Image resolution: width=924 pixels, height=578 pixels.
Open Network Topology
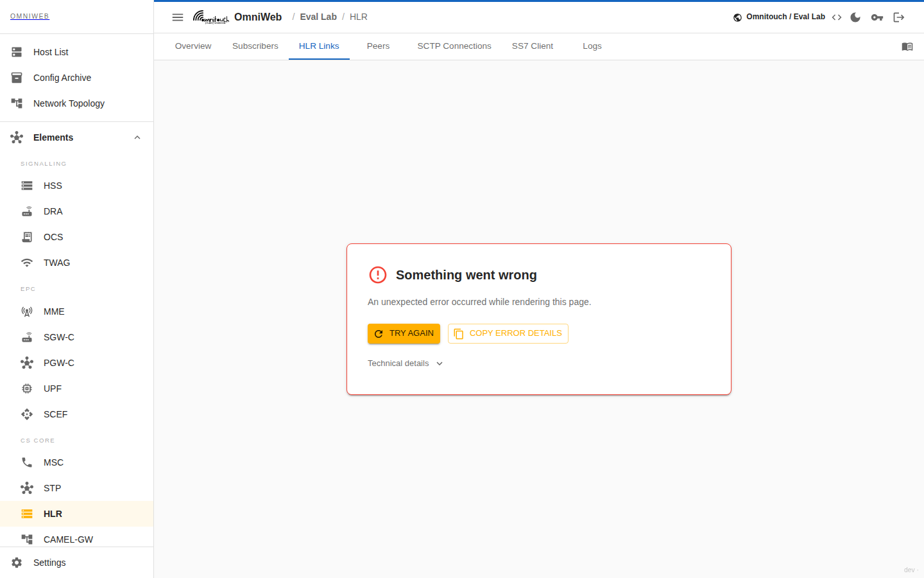point(77,103)
